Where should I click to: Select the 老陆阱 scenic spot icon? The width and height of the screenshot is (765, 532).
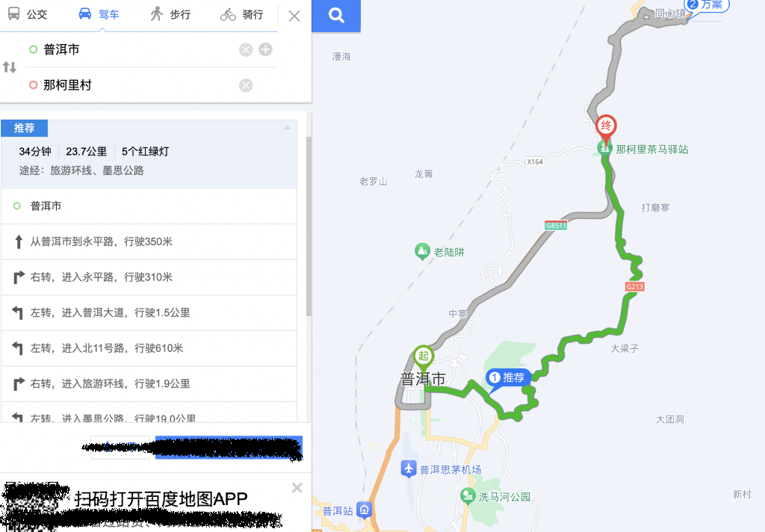click(422, 251)
